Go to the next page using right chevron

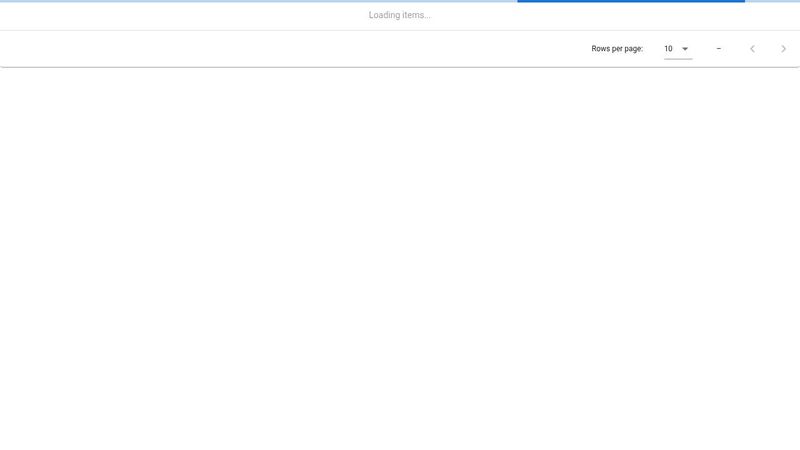coord(783,49)
